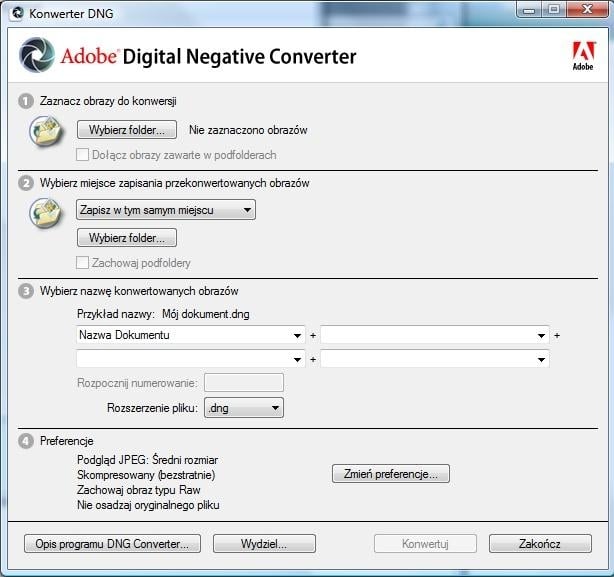Click the red Adobe logo in header
Image resolution: width=614 pixels, height=577 pixels.
click(582, 56)
